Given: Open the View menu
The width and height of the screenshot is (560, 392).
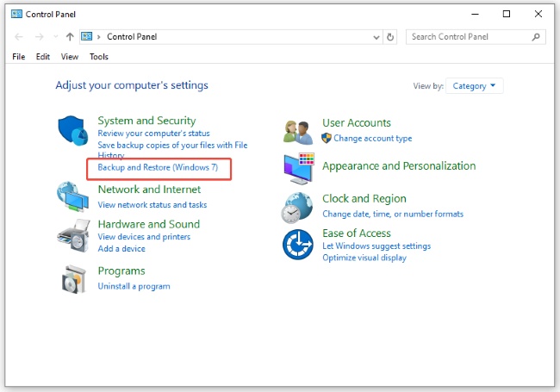Looking at the screenshot, I should tap(70, 57).
